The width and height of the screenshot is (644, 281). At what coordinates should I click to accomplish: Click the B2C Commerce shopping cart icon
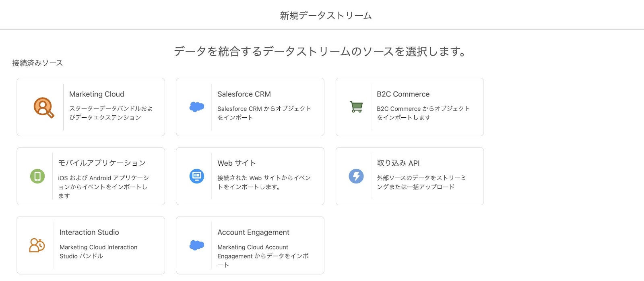coord(355,106)
